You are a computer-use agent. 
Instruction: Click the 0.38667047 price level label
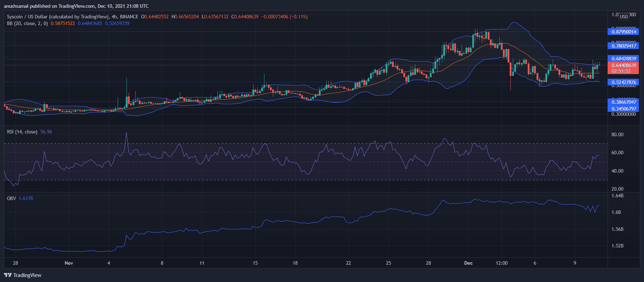[x=624, y=102]
